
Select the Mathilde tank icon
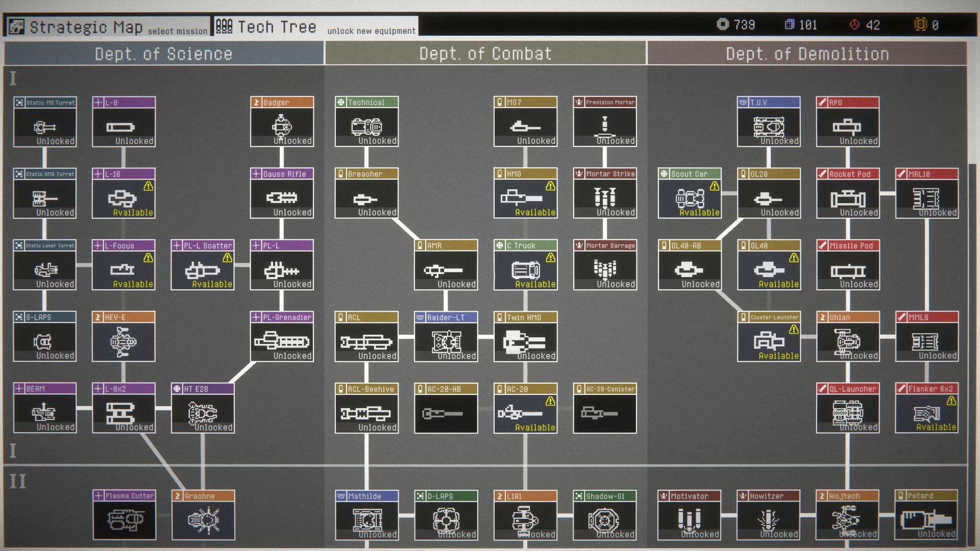click(366, 519)
